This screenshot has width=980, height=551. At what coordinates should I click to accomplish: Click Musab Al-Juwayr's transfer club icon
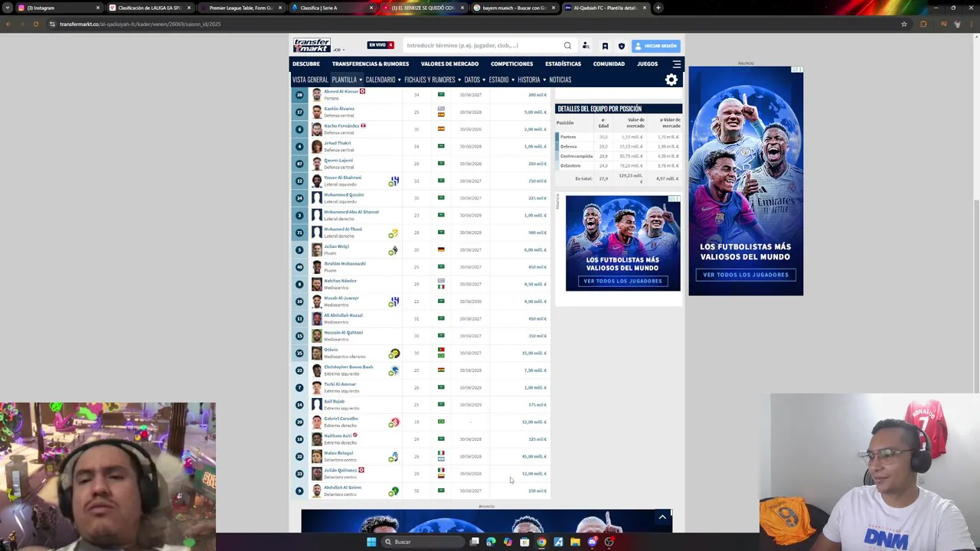(x=394, y=302)
